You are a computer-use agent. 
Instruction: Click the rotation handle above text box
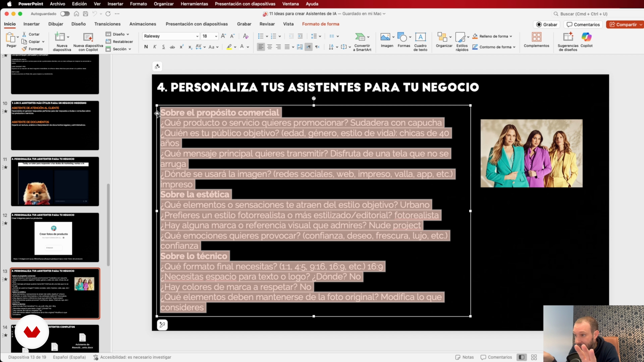coord(314,98)
